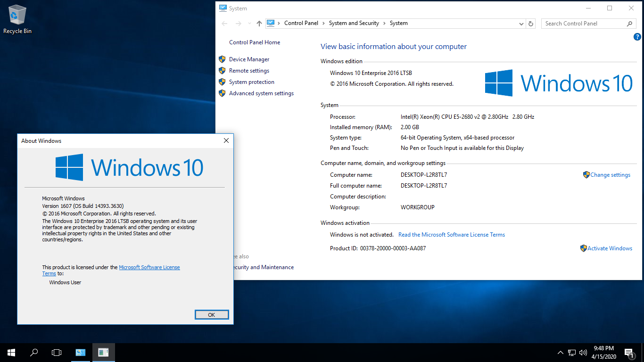Go up one level to System and Security
The width and height of the screenshot is (644, 362).
point(259,24)
